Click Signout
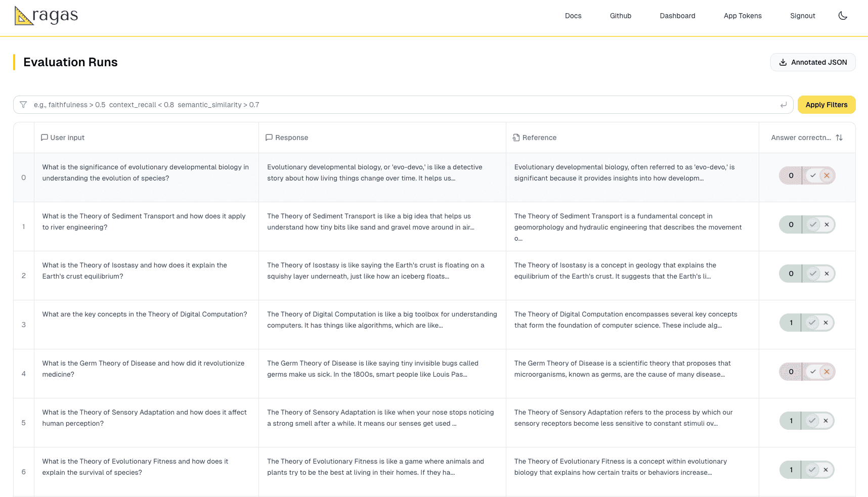868x497 pixels. click(803, 16)
